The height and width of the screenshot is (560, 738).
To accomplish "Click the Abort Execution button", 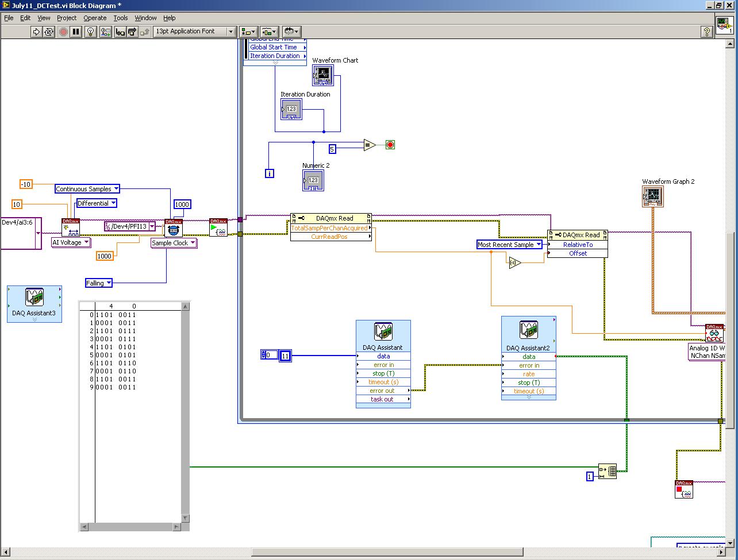I will 63,32.
